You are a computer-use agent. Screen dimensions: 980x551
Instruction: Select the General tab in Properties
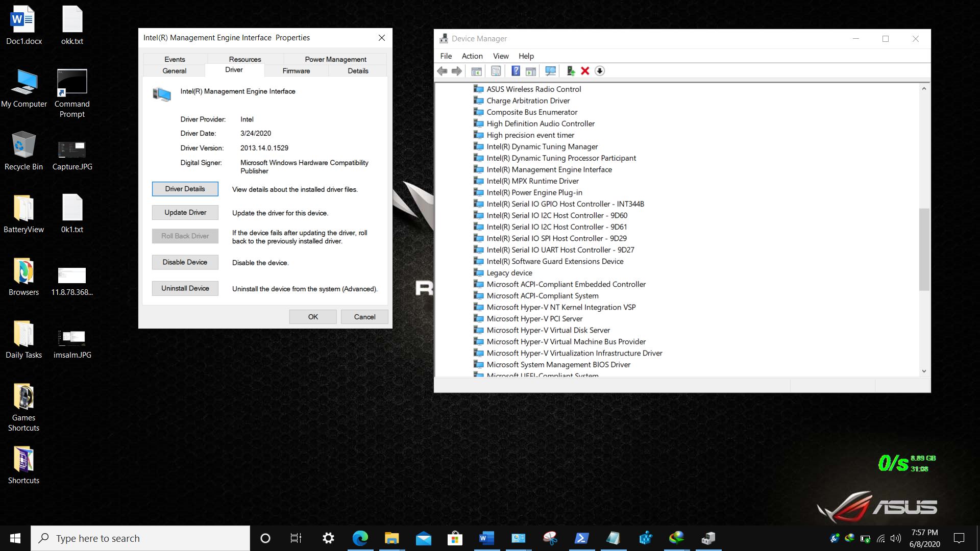pyautogui.click(x=175, y=71)
